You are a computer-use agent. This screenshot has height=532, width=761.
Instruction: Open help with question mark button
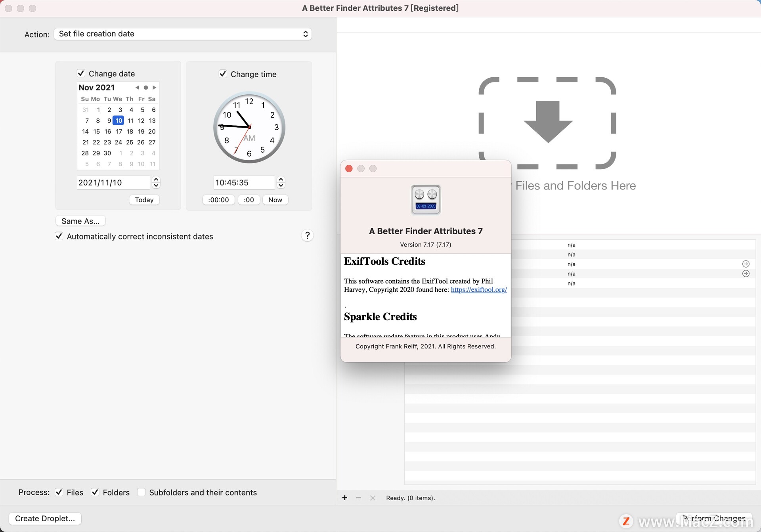pyautogui.click(x=307, y=235)
